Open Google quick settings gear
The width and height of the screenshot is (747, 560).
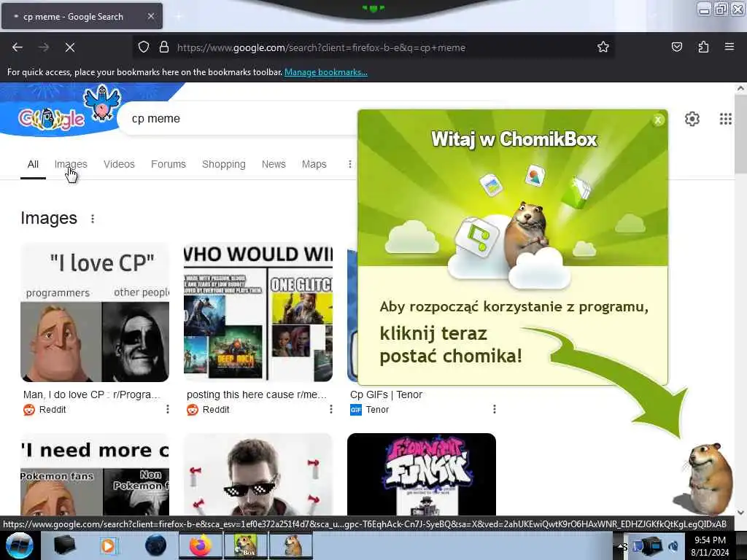(x=692, y=119)
